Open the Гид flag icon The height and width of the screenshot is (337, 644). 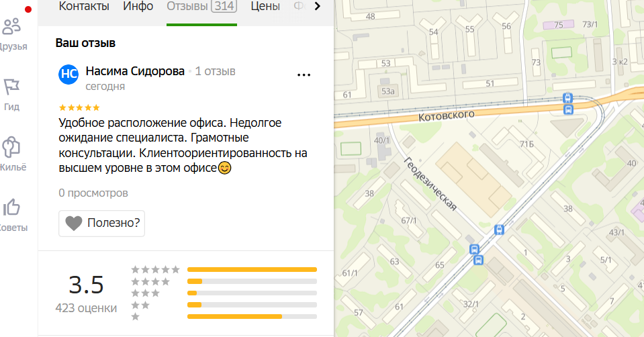11,87
